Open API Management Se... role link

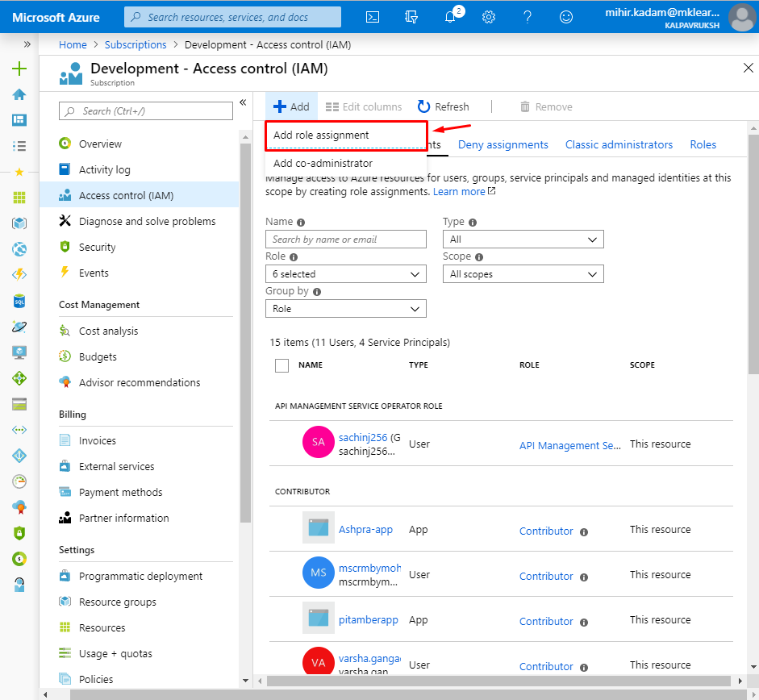[569, 445]
